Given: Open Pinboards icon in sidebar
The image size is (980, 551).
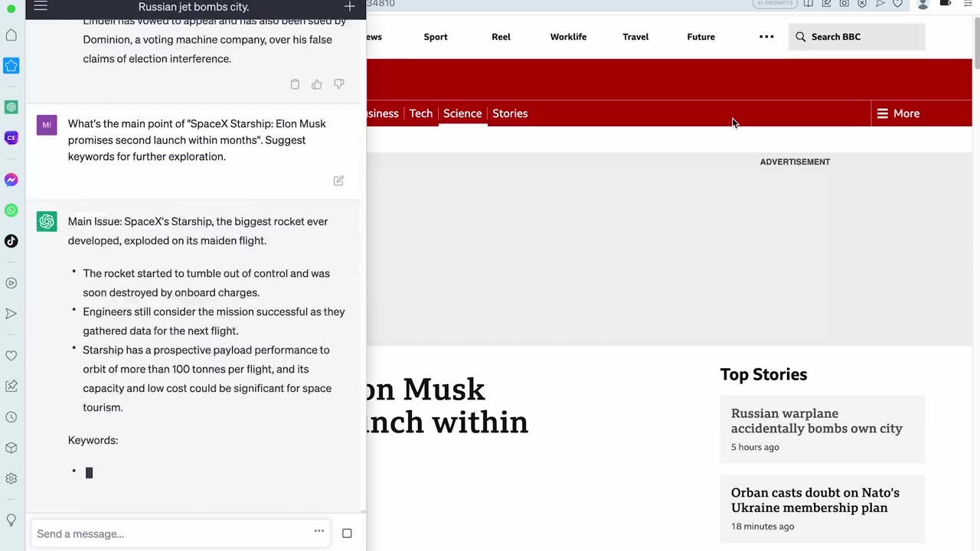Looking at the screenshot, I should (11, 386).
